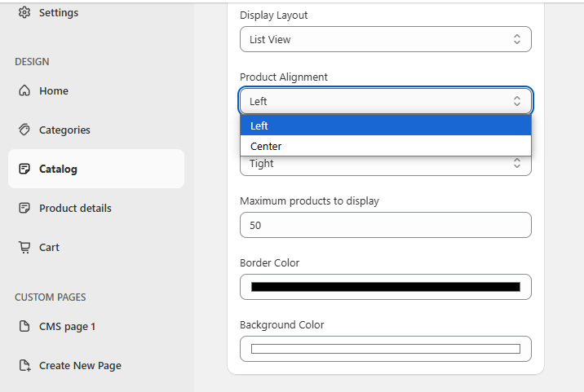
Task: Click Create New Page link
Action: point(96,365)
